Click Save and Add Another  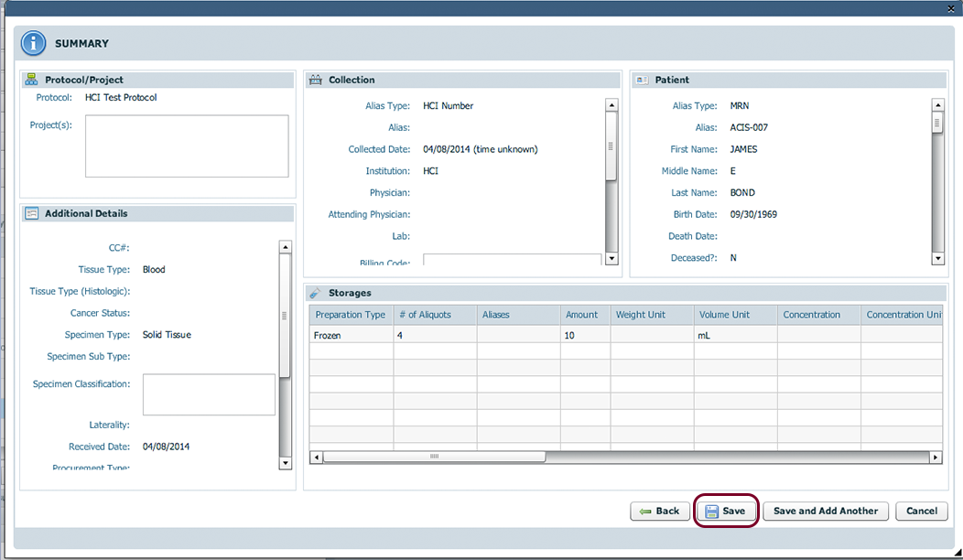pos(826,511)
